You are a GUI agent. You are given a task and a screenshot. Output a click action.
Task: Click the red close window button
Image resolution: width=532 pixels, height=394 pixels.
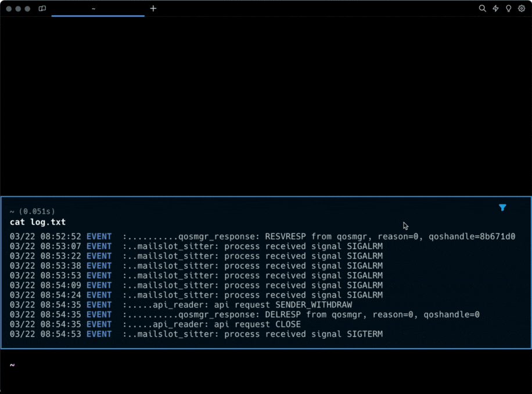pos(9,9)
